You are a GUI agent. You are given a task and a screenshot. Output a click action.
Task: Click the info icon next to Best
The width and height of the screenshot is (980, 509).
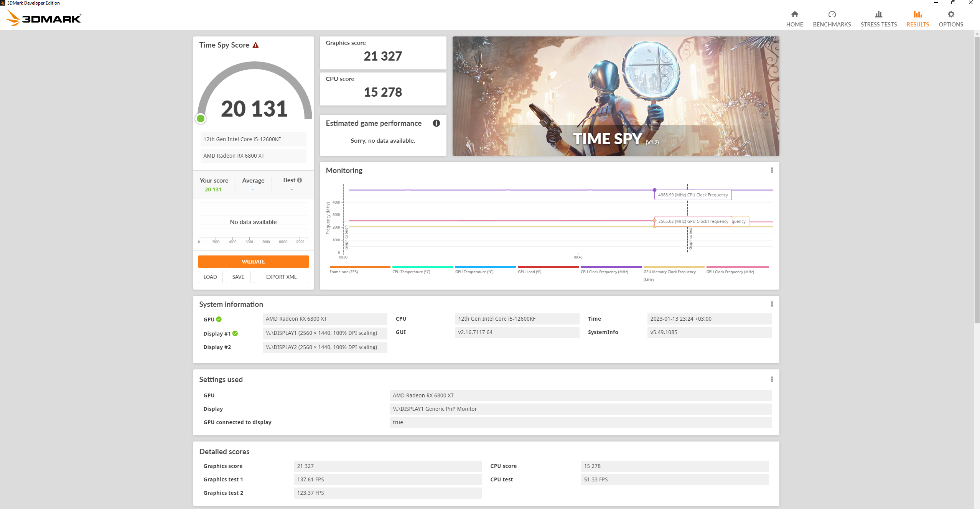click(300, 180)
